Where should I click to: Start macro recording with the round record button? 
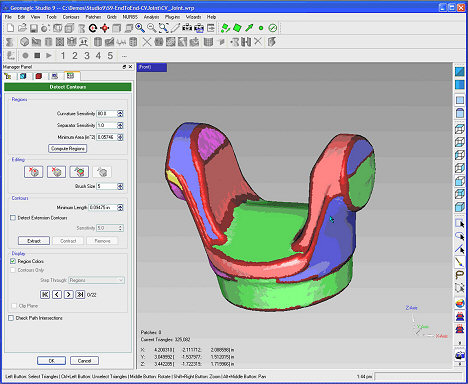pos(25,55)
